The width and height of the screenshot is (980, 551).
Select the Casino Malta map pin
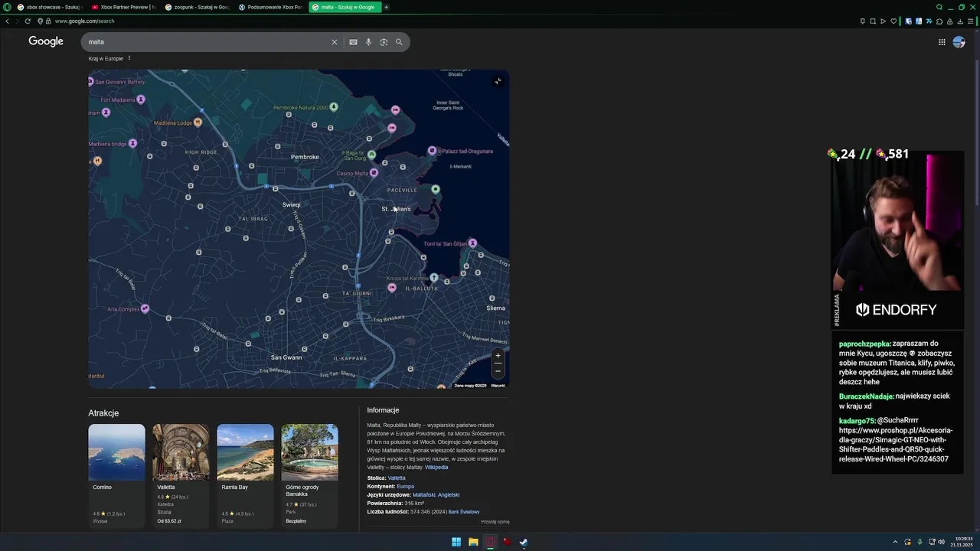click(x=374, y=173)
